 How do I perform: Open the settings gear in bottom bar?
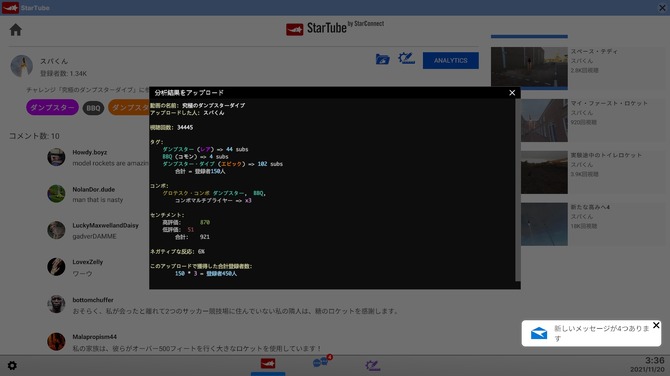[12, 366]
